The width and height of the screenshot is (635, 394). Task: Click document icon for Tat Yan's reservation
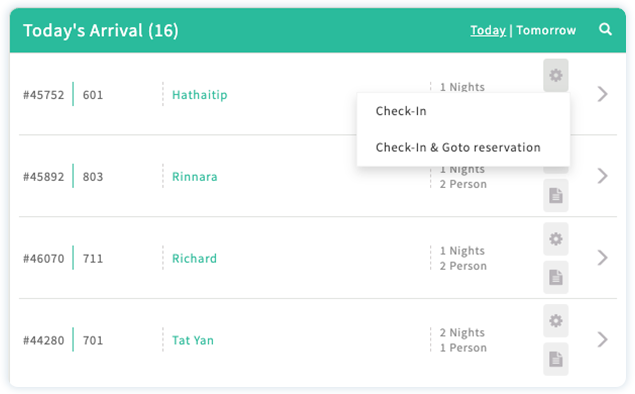(556, 359)
